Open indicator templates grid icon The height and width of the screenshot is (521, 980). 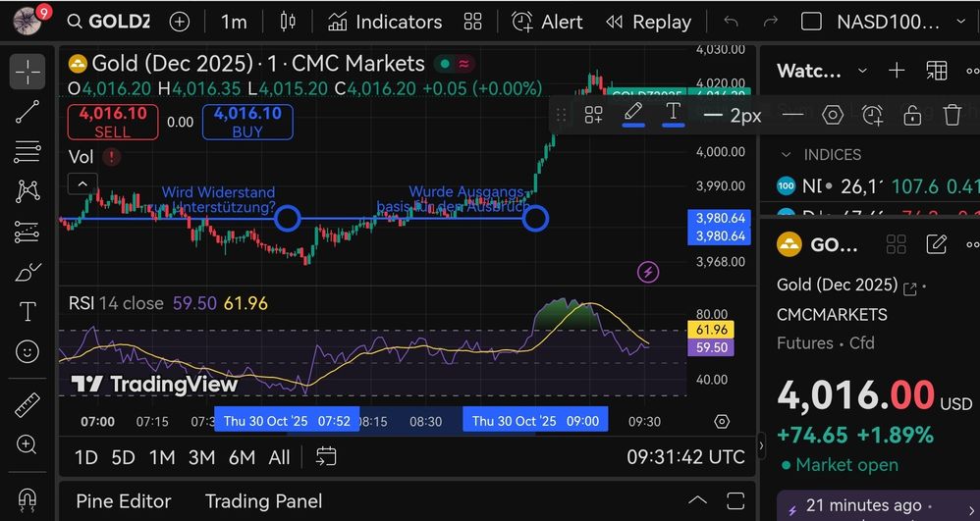click(x=472, y=22)
